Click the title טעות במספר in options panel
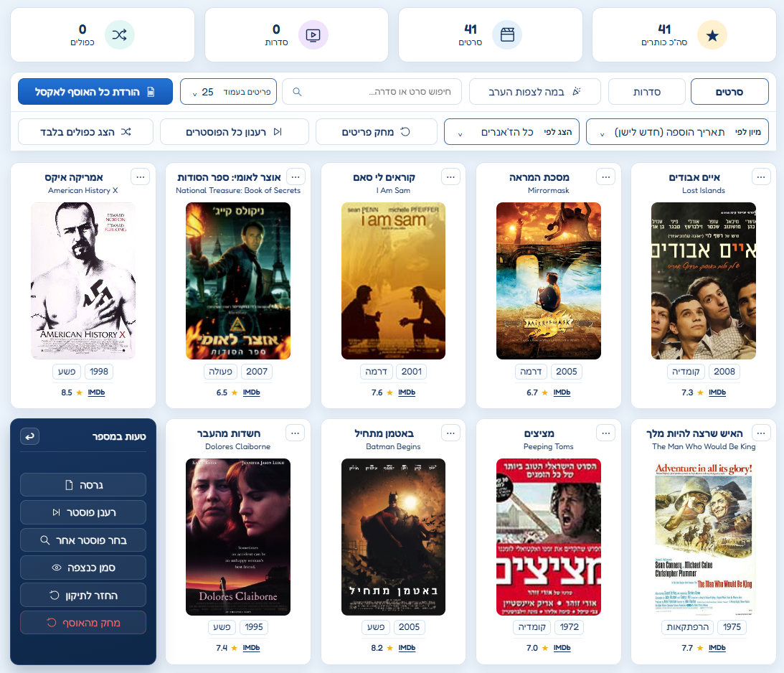The height and width of the screenshot is (673, 784). coord(119,436)
